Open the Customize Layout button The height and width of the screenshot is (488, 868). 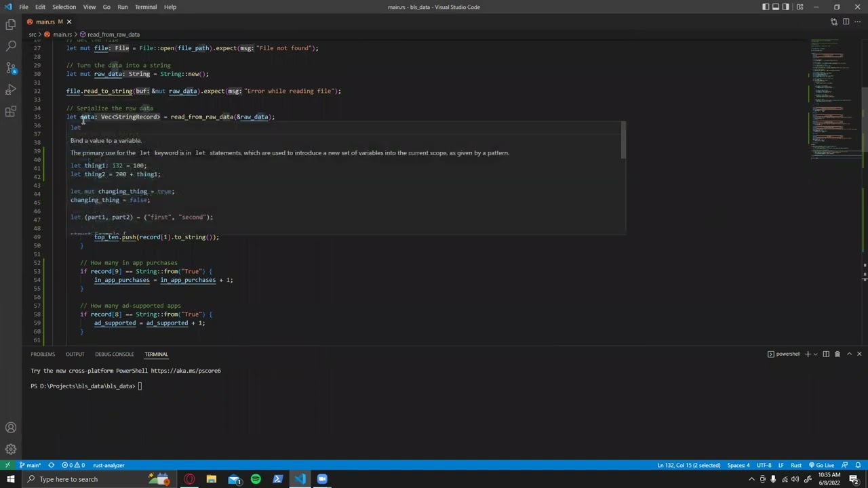click(800, 7)
